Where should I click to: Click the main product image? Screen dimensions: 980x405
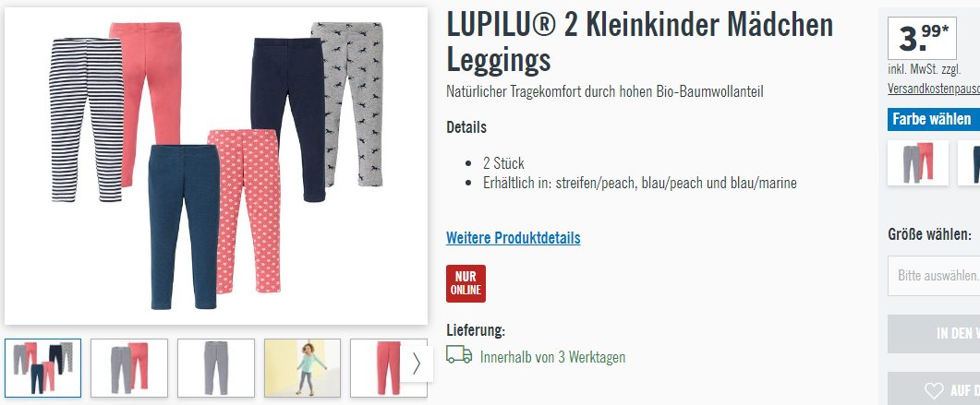(216, 166)
